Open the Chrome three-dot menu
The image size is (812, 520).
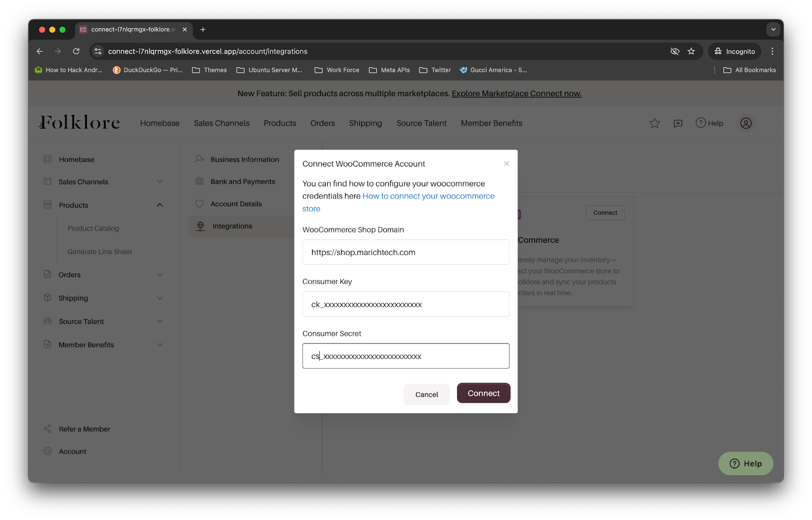(772, 51)
